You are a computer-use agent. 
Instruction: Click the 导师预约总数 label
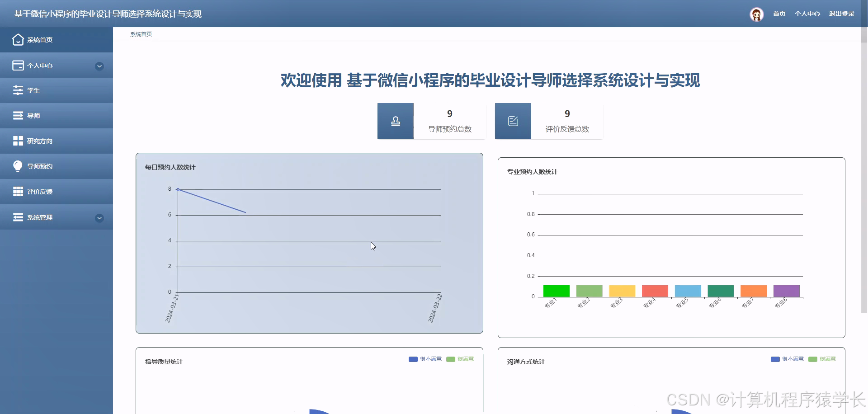click(450, 129)
